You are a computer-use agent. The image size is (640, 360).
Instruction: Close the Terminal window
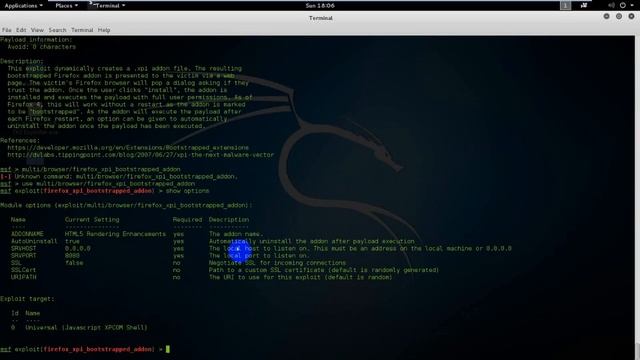click(x=631, y=16)
